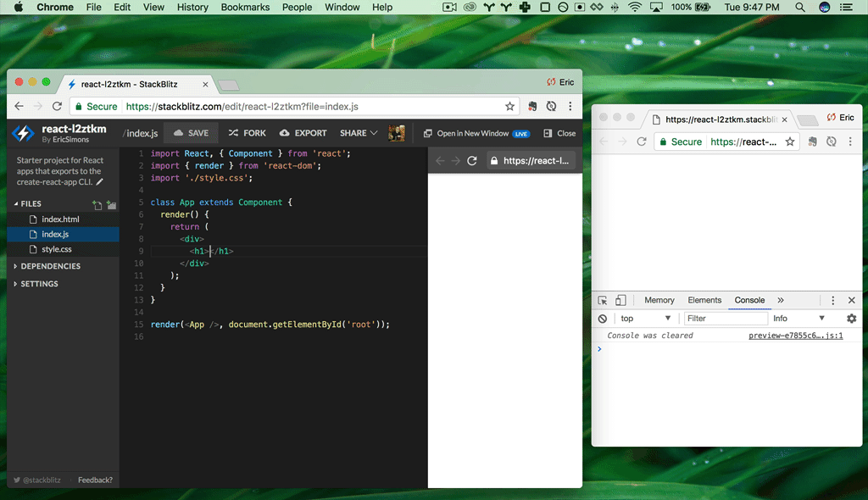Toggle the device toolbar in DevTools

click(x=620, y=300)
